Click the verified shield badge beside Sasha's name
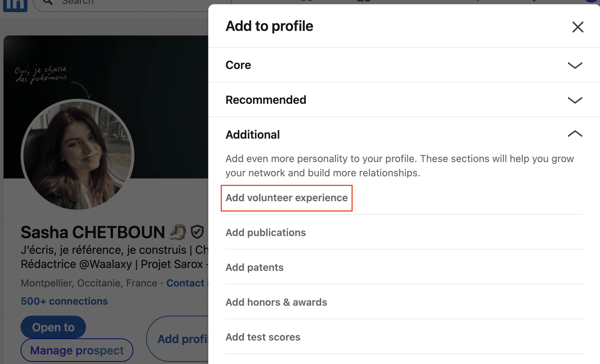 tap(197, 231)
